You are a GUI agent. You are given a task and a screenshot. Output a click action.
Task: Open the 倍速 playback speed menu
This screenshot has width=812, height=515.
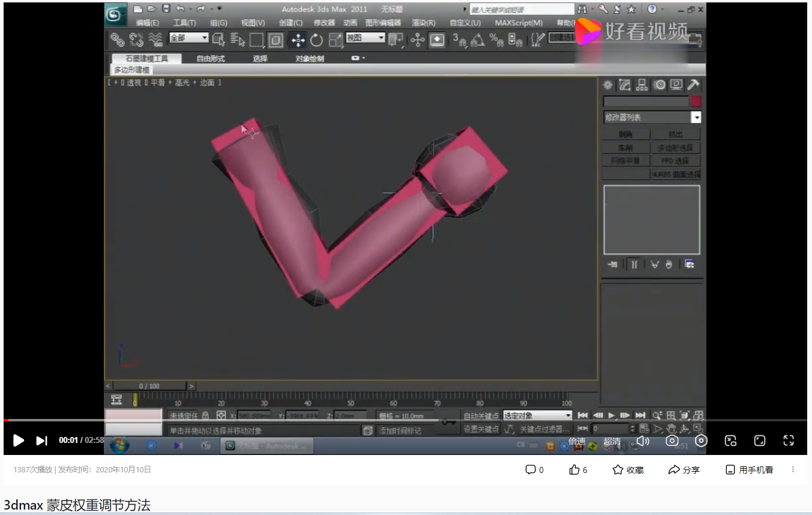click(577, 441)
